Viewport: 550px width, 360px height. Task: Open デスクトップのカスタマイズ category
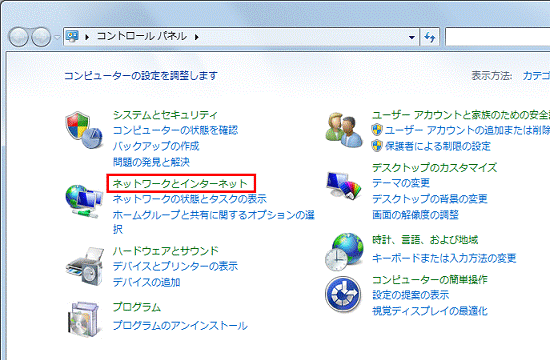435,167
